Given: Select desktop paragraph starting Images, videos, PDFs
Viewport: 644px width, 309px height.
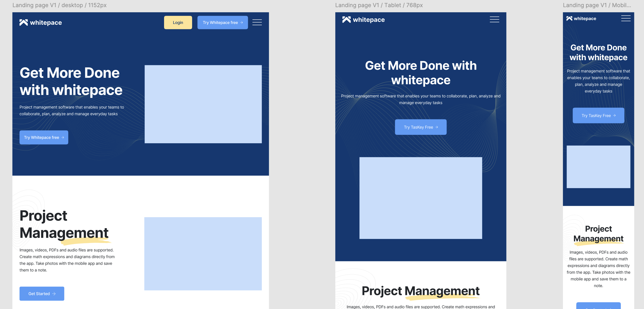Looking at the screenshot, I should [67, 260].
